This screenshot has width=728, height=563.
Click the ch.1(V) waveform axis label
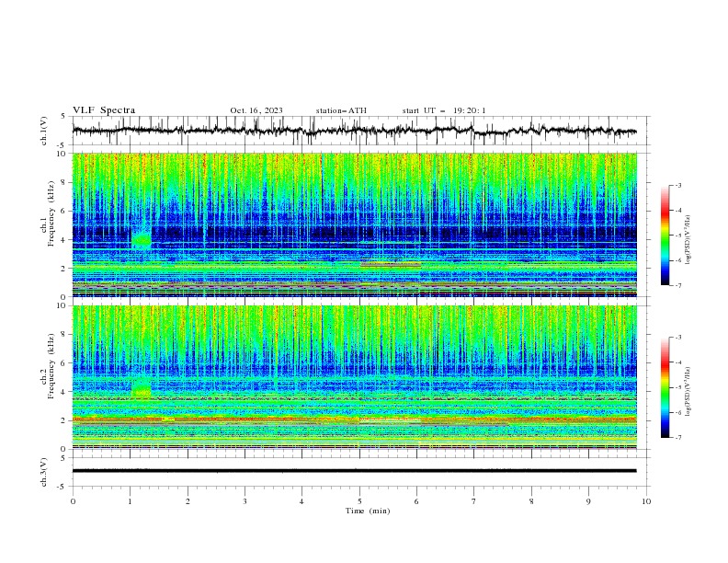[44, 131]
